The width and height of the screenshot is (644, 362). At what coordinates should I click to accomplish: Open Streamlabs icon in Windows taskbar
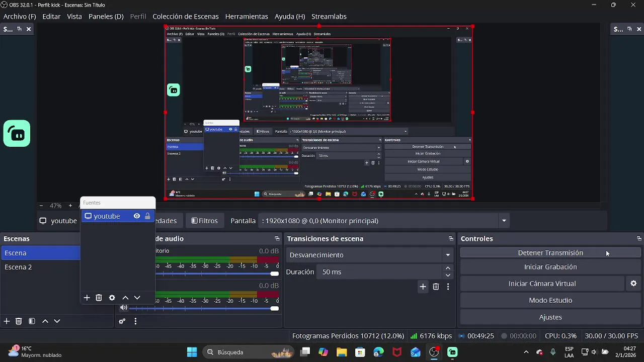(453, 352)
